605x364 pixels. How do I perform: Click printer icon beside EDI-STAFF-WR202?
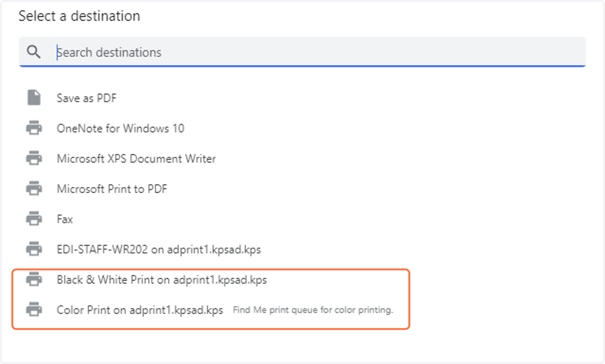[x=34, y=250]
